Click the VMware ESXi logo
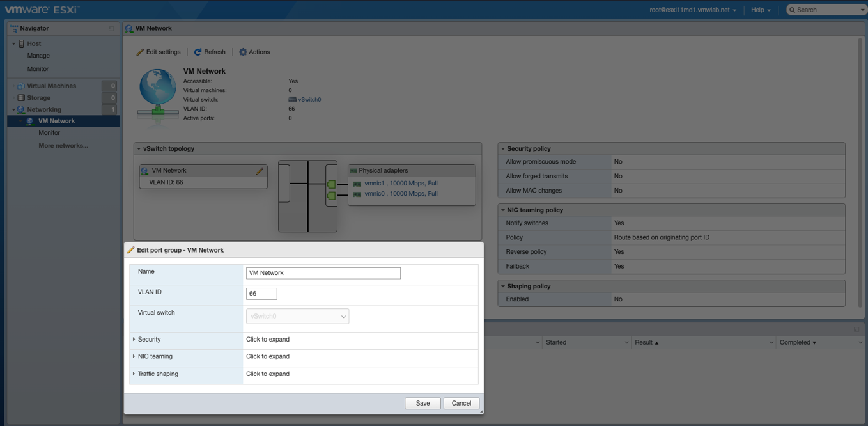Image resolution: width=868 pixels, height=426 pixels. pos(42,10)
